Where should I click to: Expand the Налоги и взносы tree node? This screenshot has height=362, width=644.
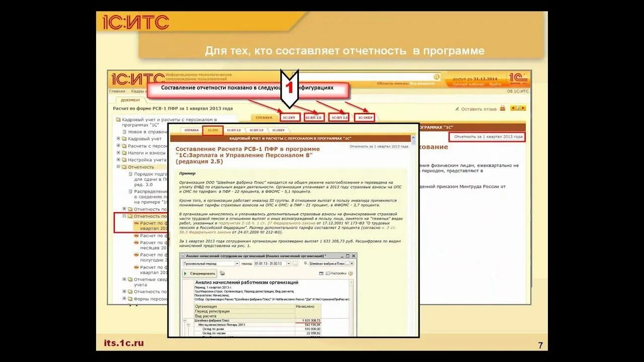(118, 153)
